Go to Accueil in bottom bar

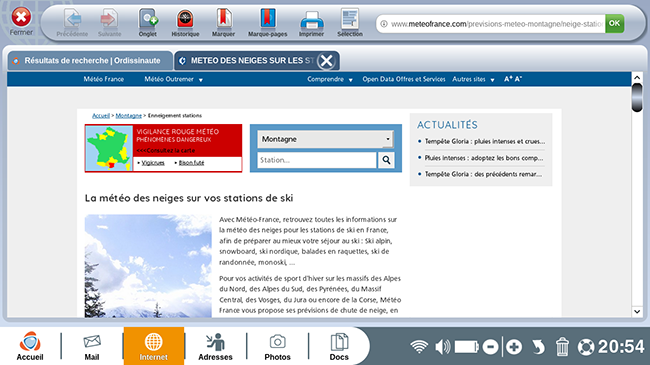(x=30, y=346)
